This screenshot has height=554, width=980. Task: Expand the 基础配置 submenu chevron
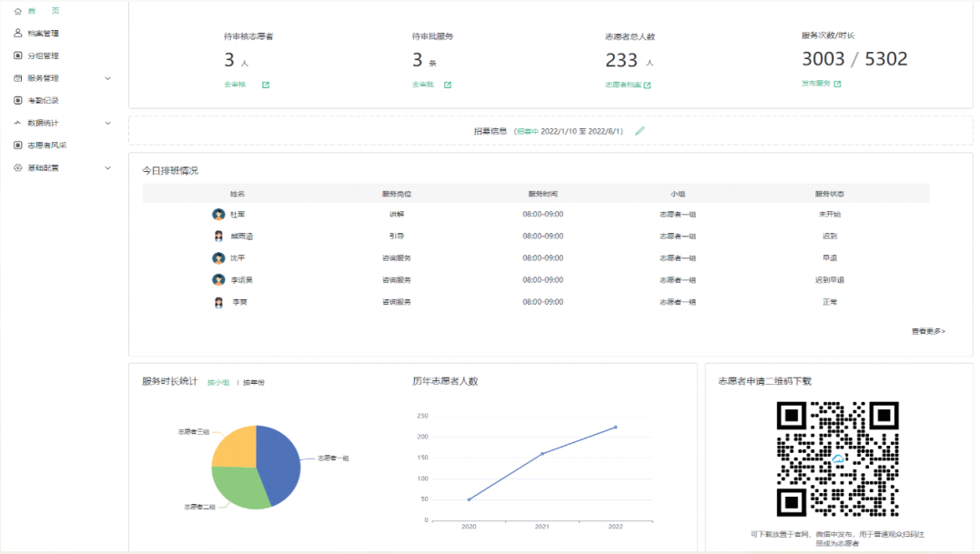pos(107,168)
